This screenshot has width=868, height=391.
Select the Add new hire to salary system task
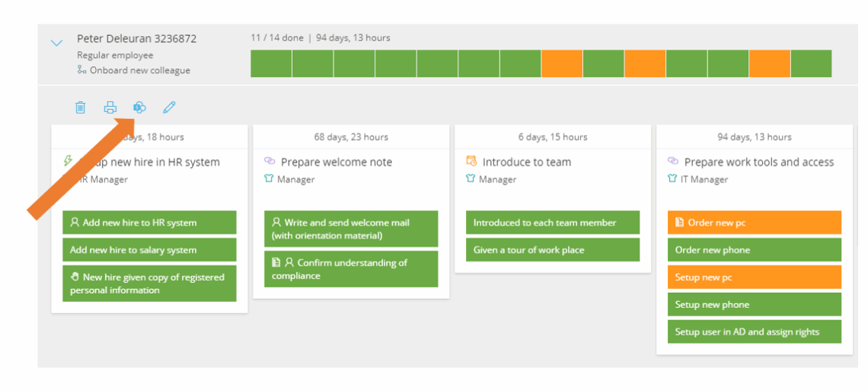point(149,250)
